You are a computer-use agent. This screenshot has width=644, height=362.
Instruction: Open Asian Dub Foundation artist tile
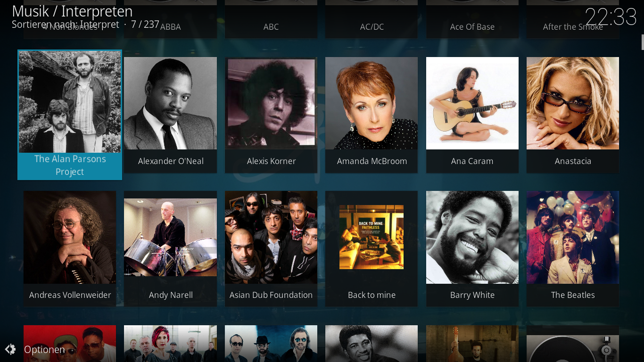pos(271,249)
